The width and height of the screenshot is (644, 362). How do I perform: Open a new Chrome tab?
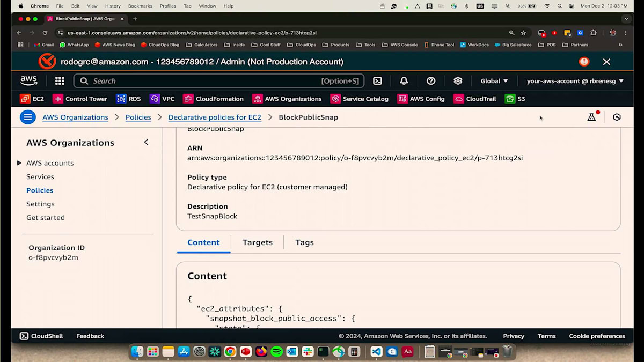[135, 19]
